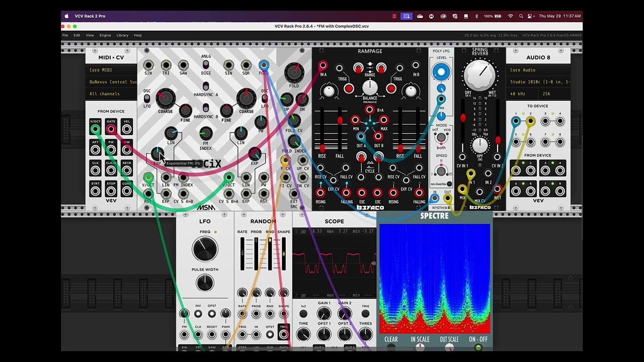Click the Scope TIME knob
The width and height of the screenshot is (644, 362).
(303, 334)
